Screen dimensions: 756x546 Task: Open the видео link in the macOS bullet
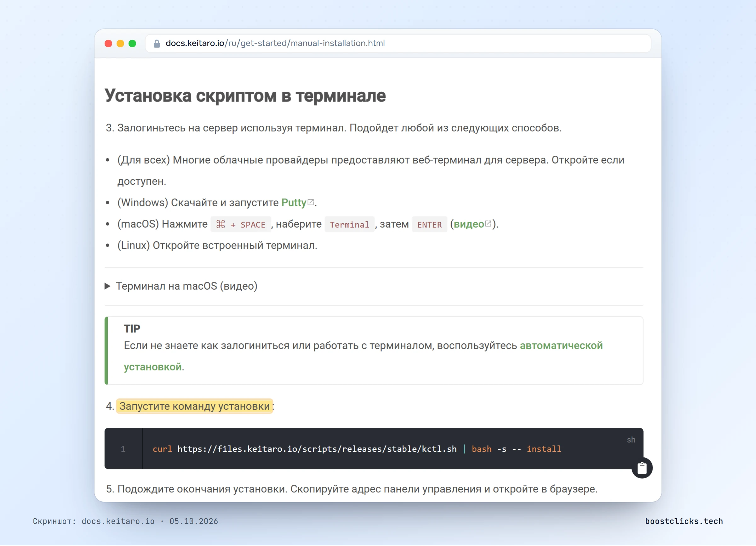(469, 224)
